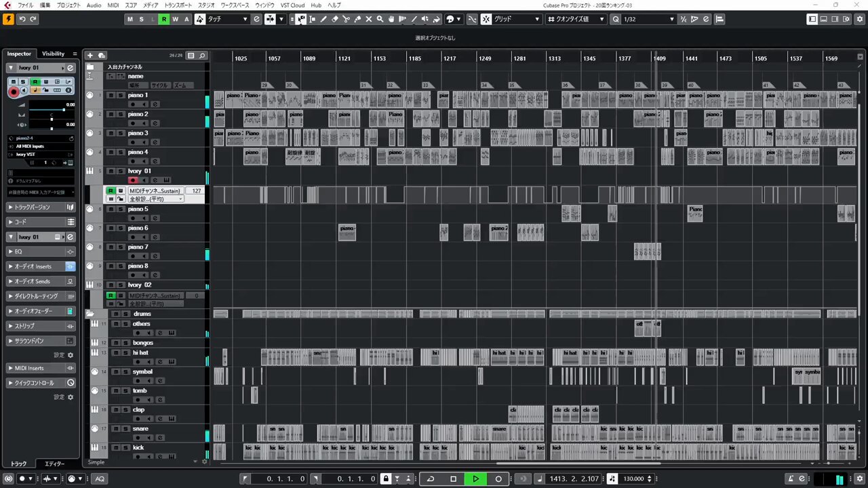Click the Record circle in transport
Screen dimensions: 868x488
(498, 479)
